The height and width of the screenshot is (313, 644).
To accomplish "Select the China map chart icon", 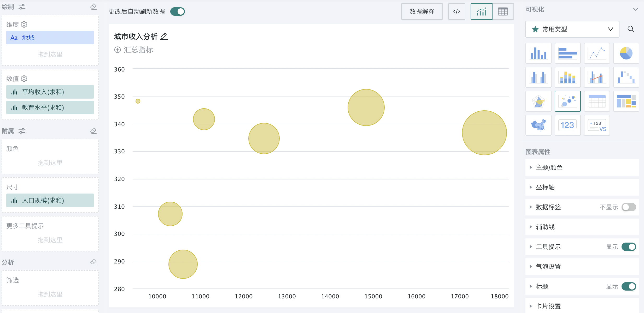I will (x=538, y=125).
